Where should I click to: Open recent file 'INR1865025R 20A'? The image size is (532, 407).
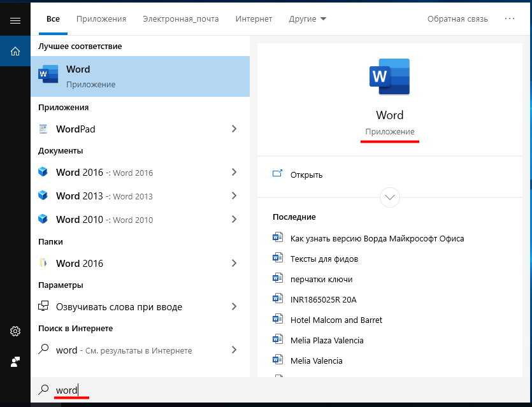click(x=323, y=300)
